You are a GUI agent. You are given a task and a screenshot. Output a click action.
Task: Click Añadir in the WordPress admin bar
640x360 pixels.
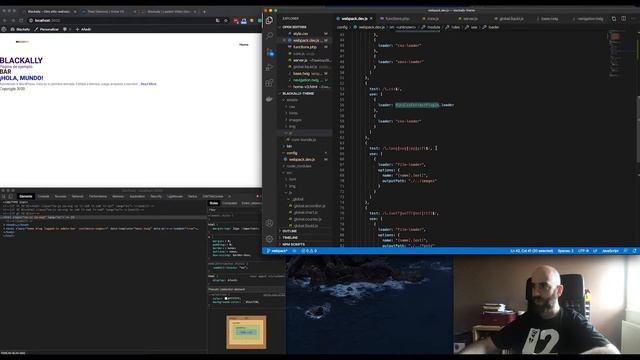83,29
